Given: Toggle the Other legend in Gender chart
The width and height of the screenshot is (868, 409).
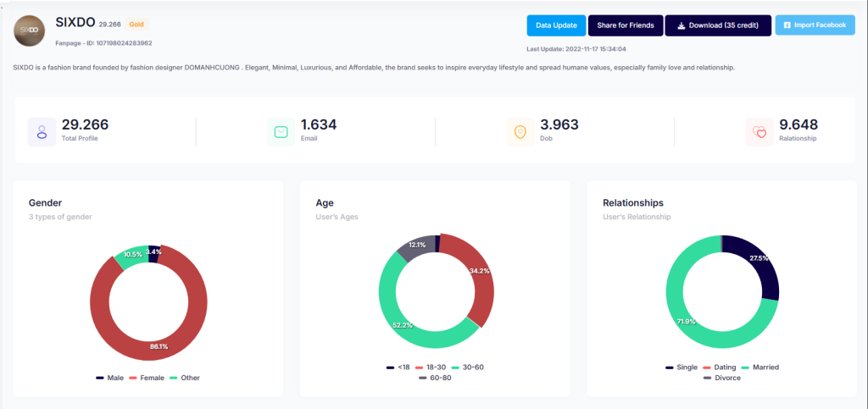Looking at the screenshot, I should (184, 378).
